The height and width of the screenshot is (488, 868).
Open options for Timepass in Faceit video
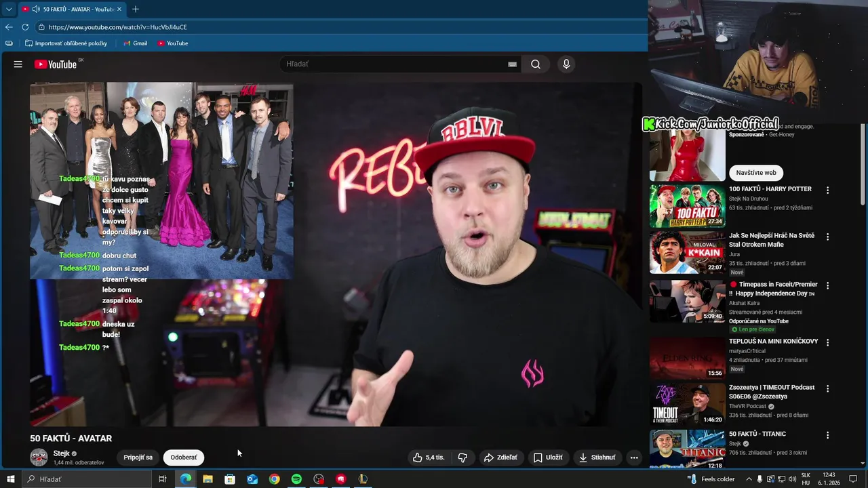pyautogui.click(x=827, y=285)
